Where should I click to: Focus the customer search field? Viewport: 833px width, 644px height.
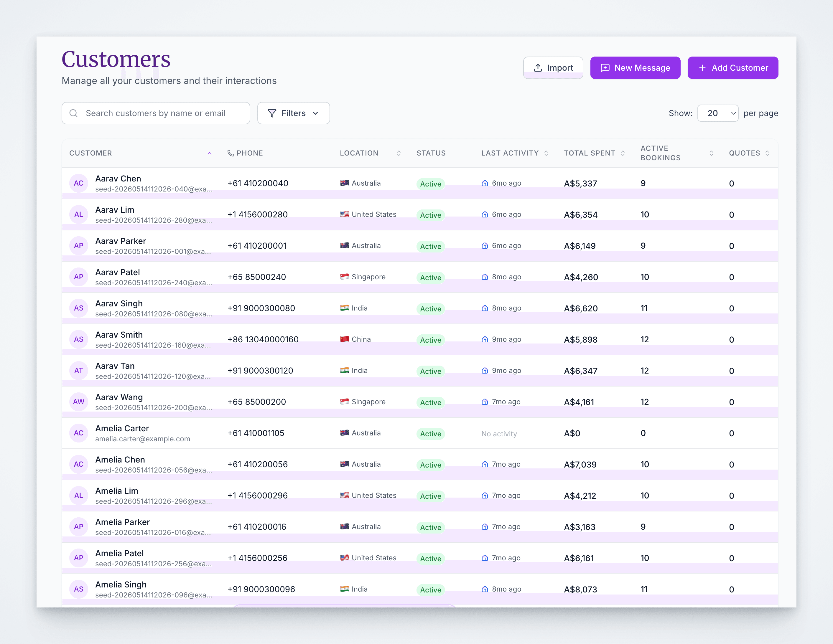point(156,113)
